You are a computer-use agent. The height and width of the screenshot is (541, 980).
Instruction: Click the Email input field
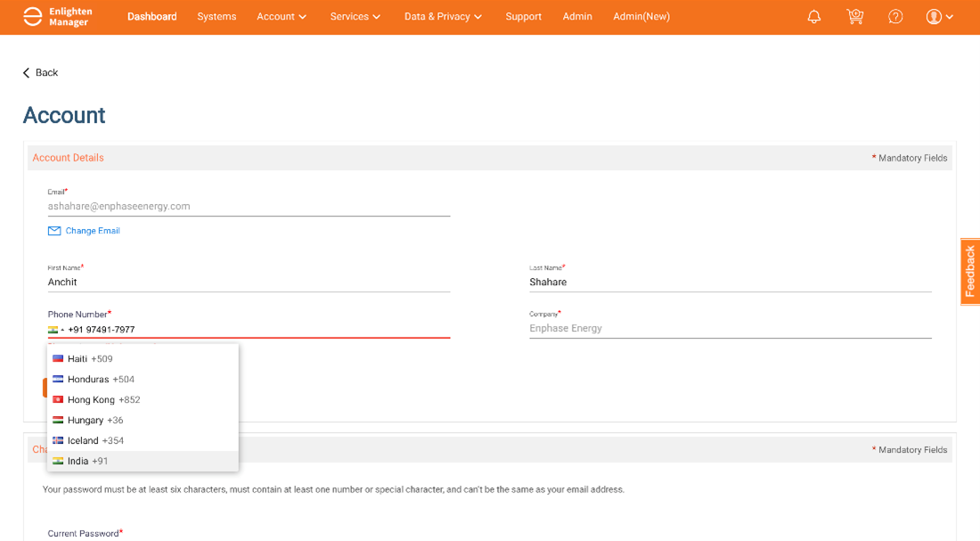249,207
